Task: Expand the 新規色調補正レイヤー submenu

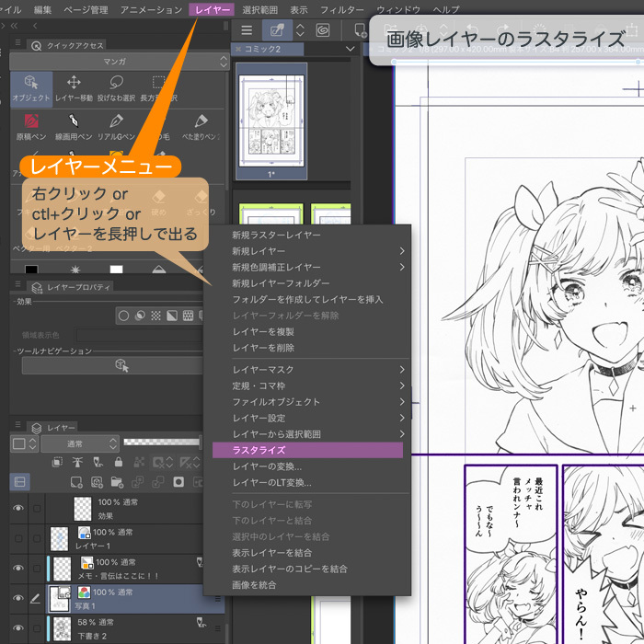Action: tap(402, 267)
